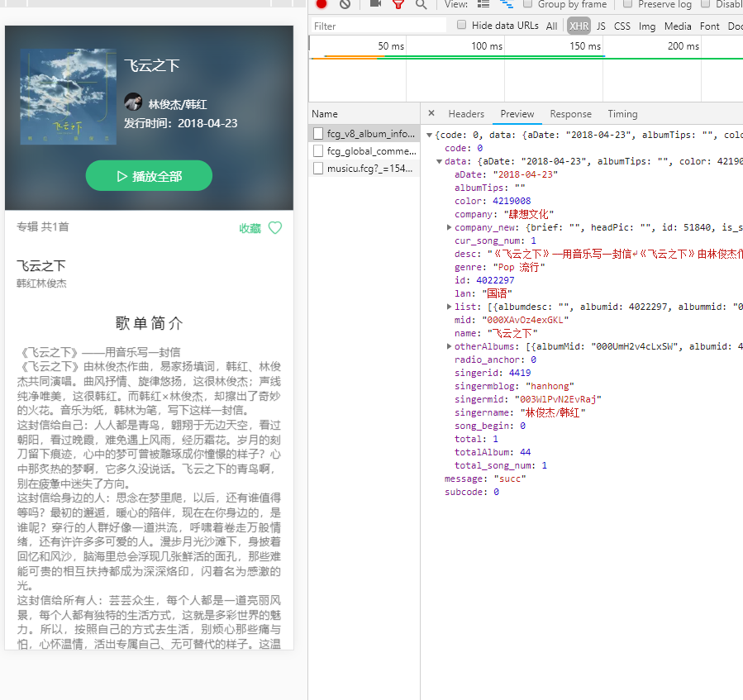Viewport: 743px width, 700px height.
Task: Filter requests by Img type
Action: coord(647,26)
